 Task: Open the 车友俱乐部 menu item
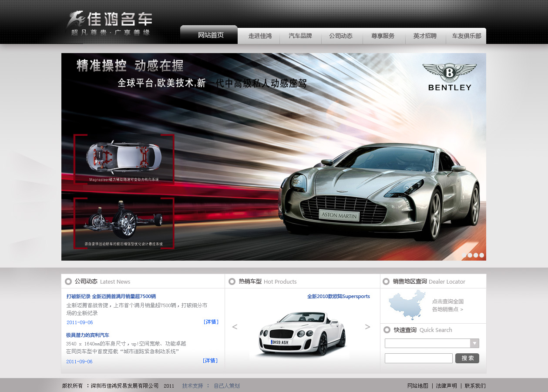point(466,36)
